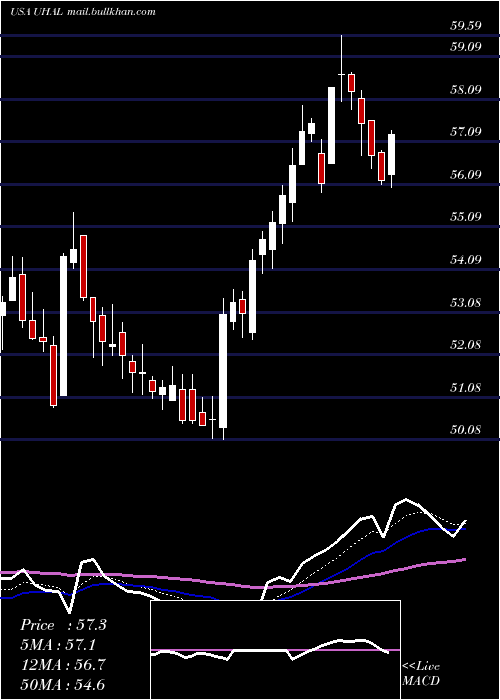The width and height of the screenshot is (500, 700).
Task: Click the Price : 57.3 readout
Action: pyautogui.click(x=63, y=625)
